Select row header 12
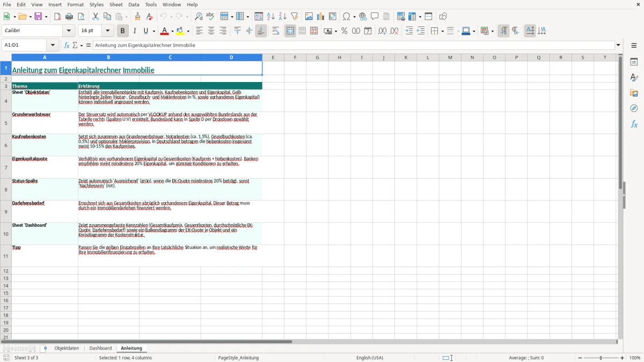Viewport: 644px width, 362px height. click(x=6, y=271)
